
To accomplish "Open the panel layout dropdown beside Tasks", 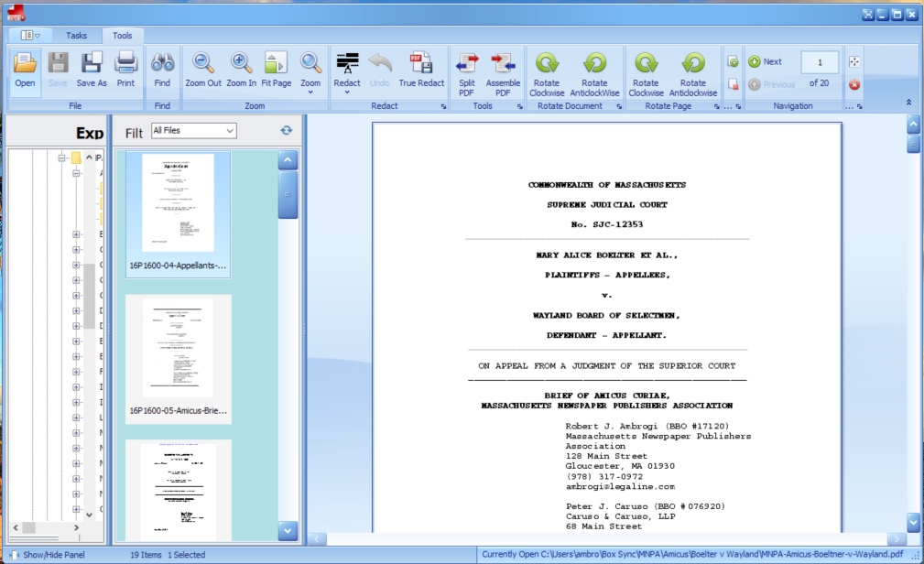I will click(x=30, y=36).
